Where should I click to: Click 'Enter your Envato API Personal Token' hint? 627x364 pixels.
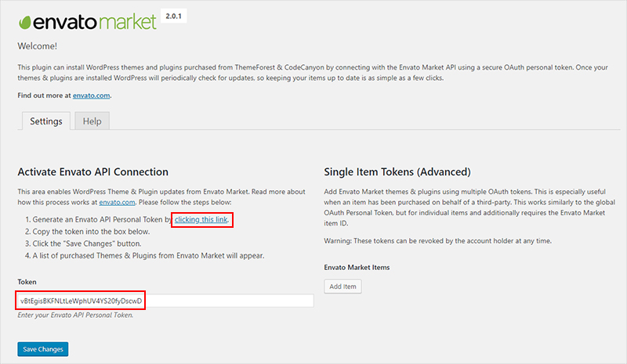click(x=75, y=315)
